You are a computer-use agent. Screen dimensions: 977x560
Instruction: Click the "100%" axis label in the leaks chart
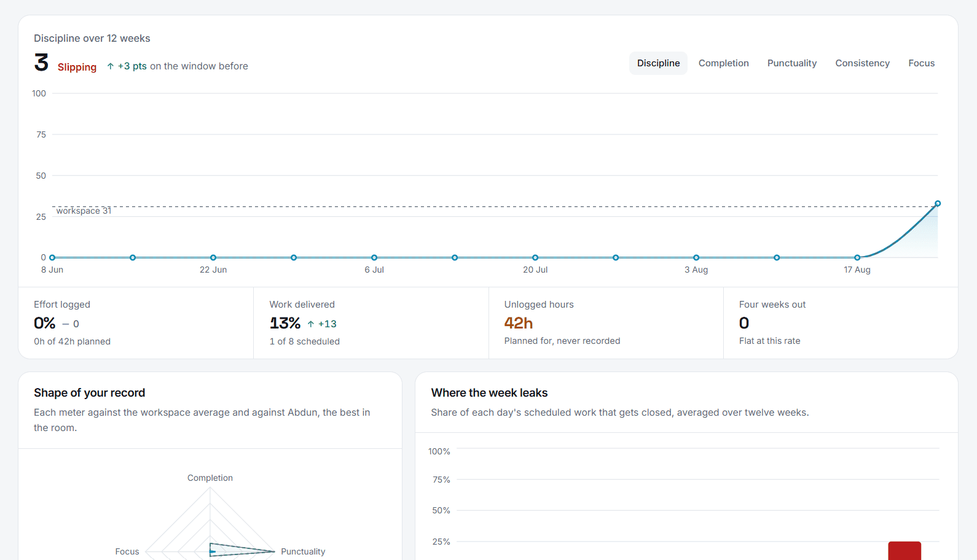[439, 451]
